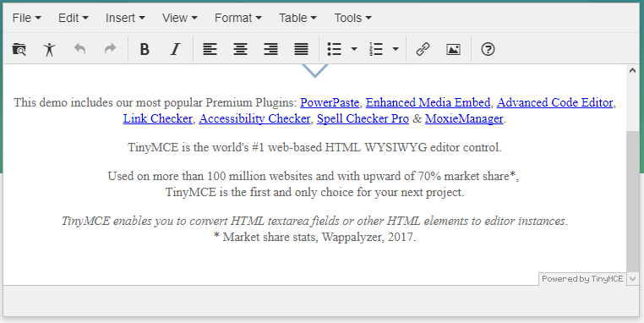Follow the MoxieManager link
This screenshot has width=644, height=323.
click(x=464, y=118)
